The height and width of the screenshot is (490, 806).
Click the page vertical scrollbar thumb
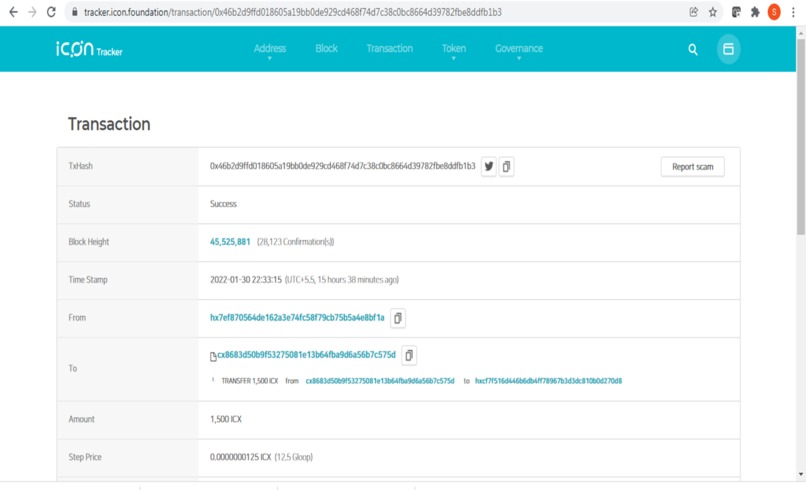click(x=801, y=136)
